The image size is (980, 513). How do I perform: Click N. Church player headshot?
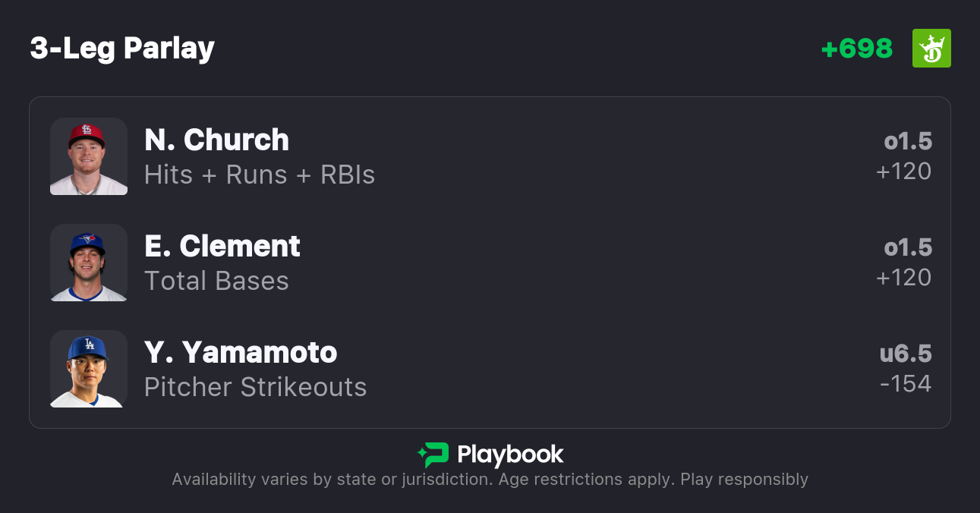click(89, 156)
